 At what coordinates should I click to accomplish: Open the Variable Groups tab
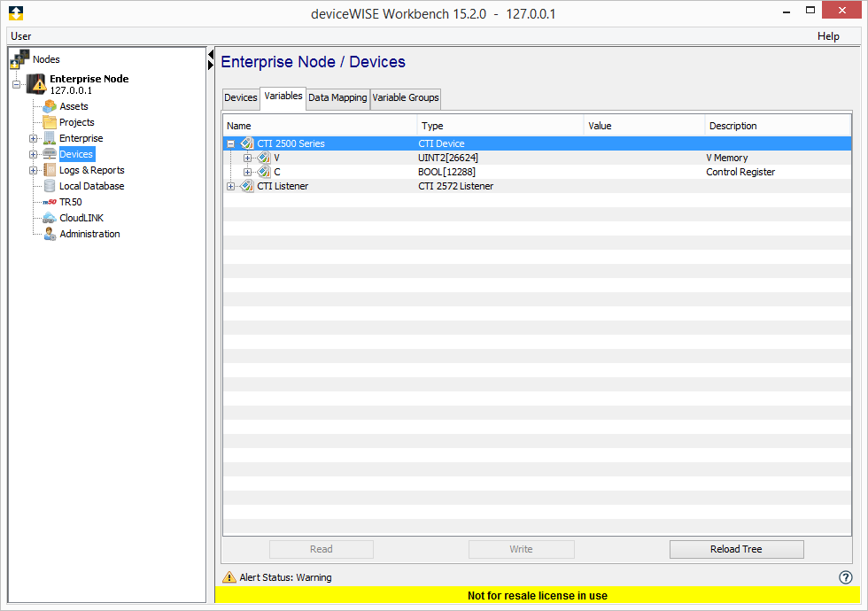405,98
